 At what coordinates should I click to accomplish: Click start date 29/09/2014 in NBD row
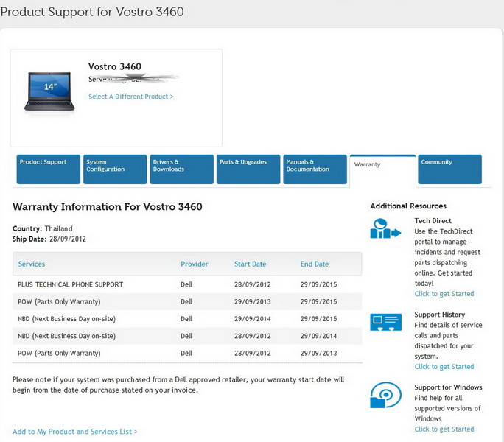252,319
